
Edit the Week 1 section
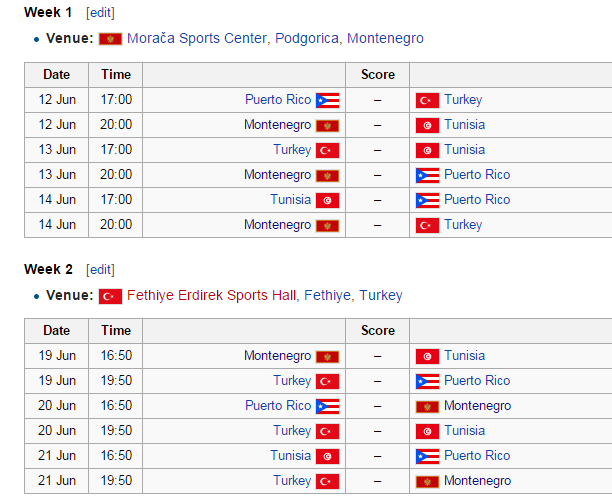click(100, 12)
